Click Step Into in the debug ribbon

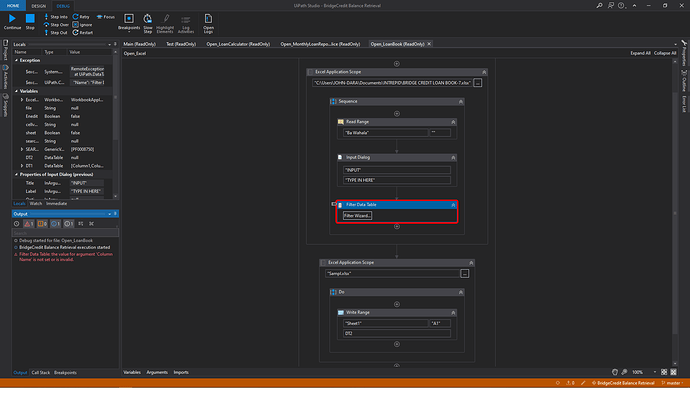click(56, 17)
